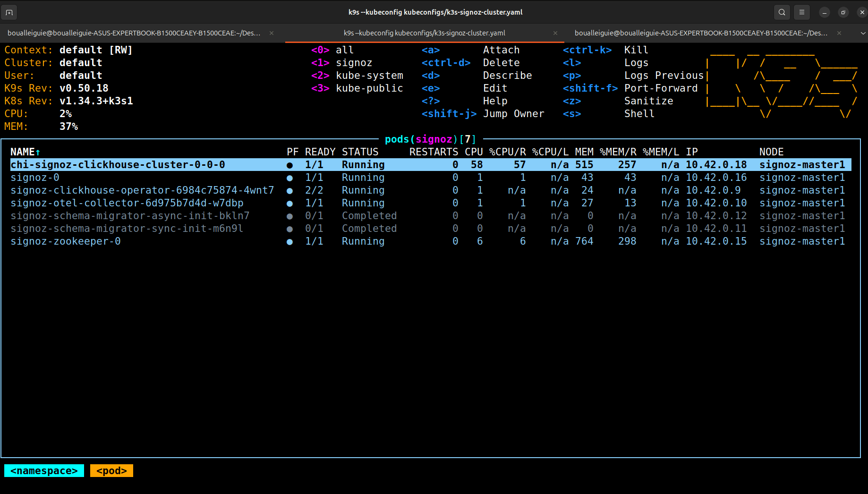The image size is (868, 494).
Task: Click the <2> kube-system namespace shortcut
Action: tap(357, 75)
